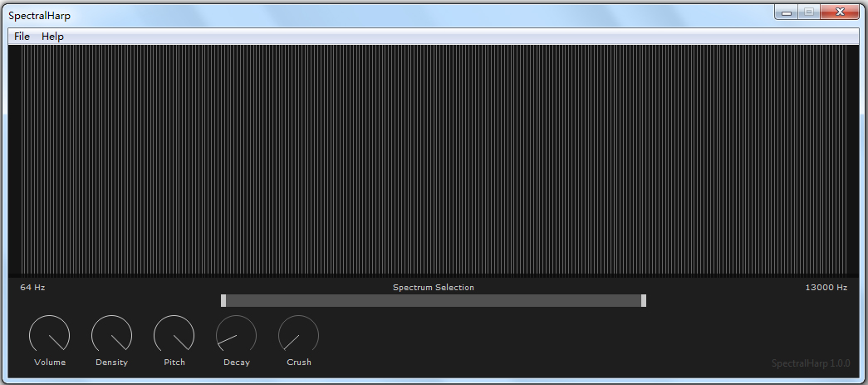Click the Crush knob dial
The width and height of the screenshot is (868, 385).
298,336
